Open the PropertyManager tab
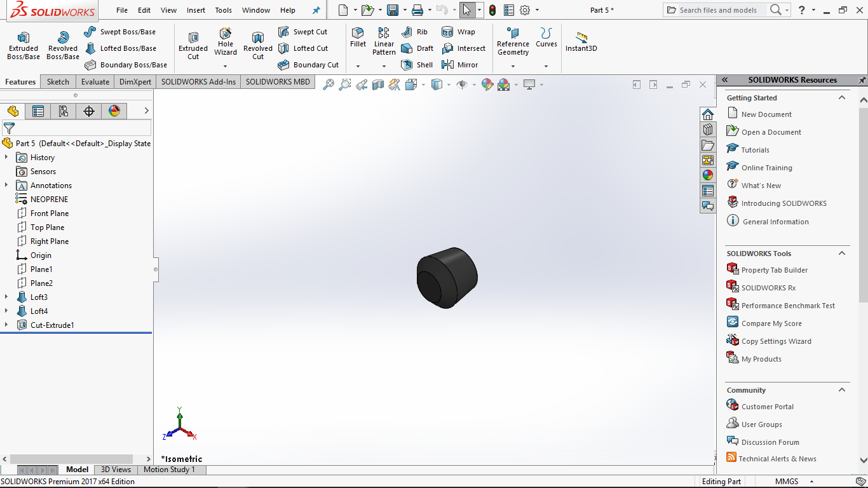 38,111
